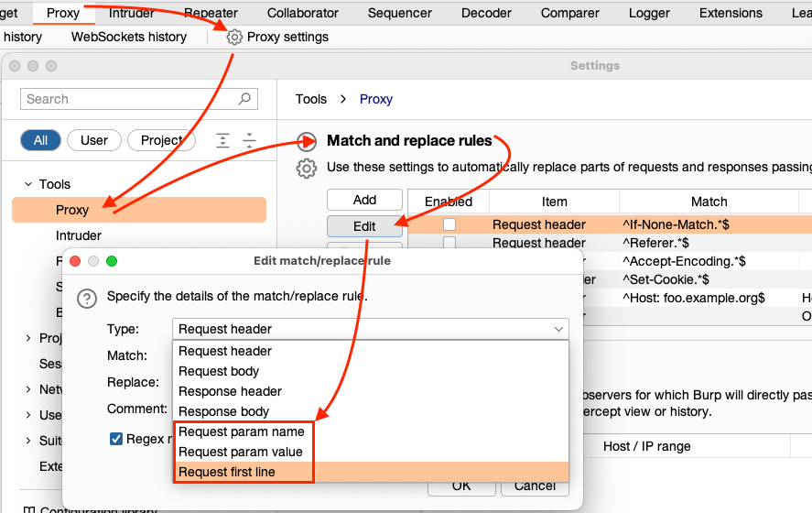This screenshot has width=812, height=513.
Task: Click the help question mark icon in dialog
Action: (86, 298)
